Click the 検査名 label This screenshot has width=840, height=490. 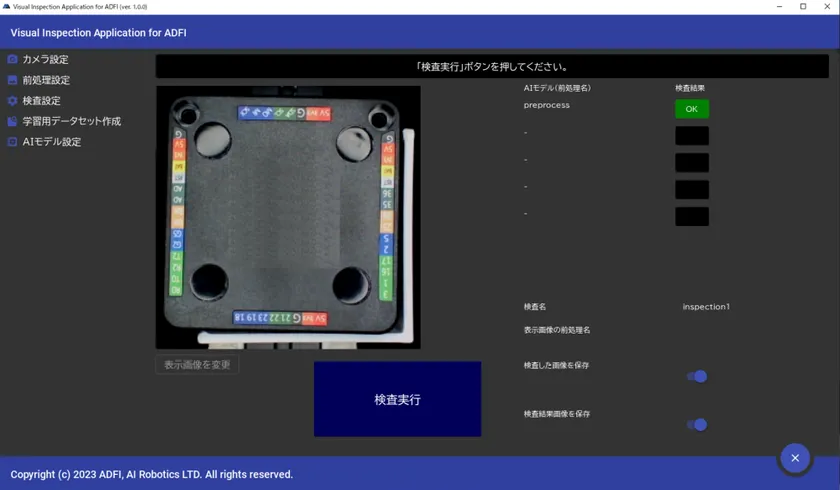535,307
